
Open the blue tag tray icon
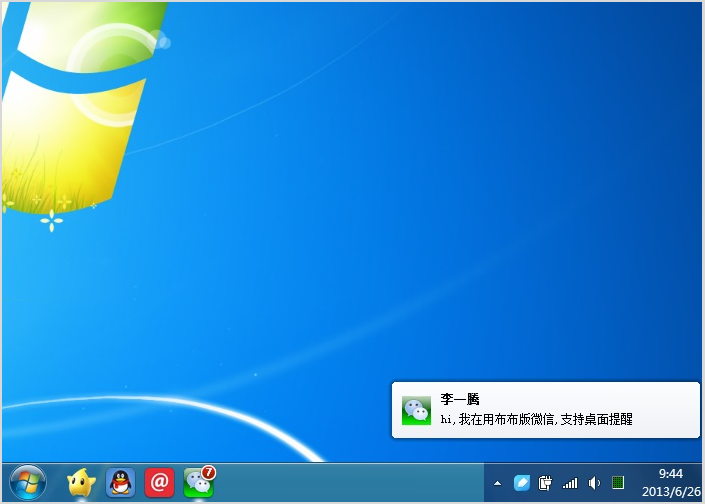(x=522, y=483)
